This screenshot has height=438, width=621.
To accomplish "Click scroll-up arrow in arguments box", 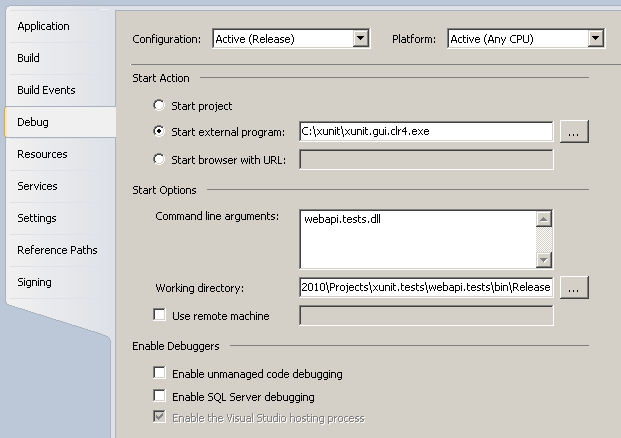I will tap(544, 219).
